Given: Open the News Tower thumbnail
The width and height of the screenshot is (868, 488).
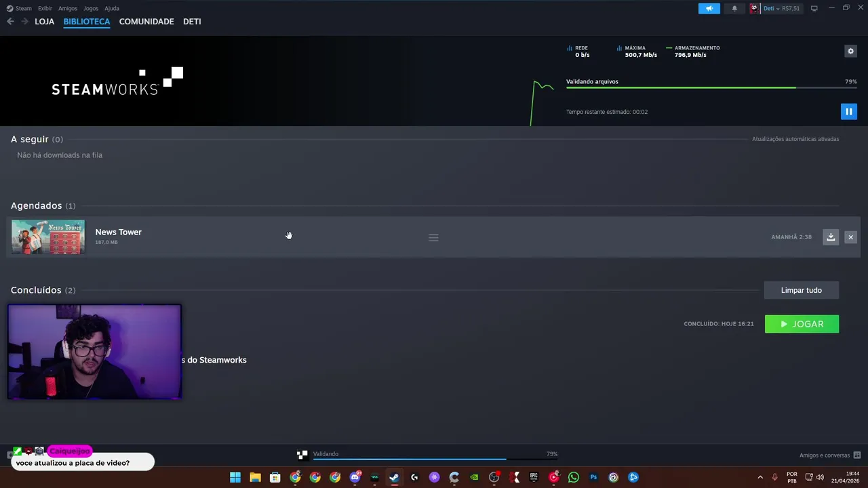Looking at the screenshot, I should [48, 237].
